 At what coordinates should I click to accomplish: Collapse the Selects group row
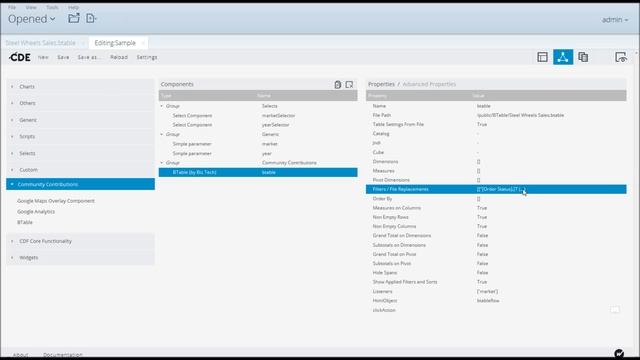(162, 106)
